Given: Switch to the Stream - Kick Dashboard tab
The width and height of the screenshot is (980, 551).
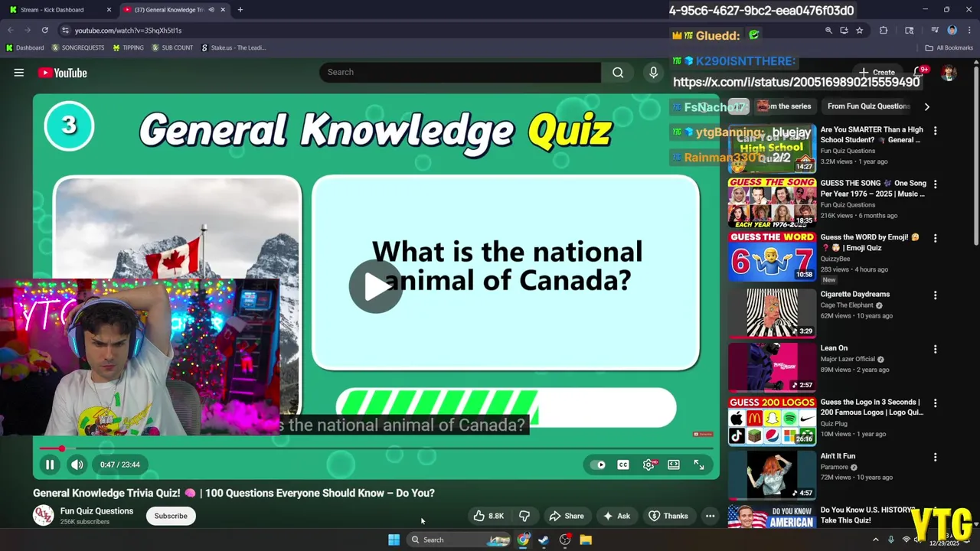Looking at the screenshot, I should pos(60,10).
